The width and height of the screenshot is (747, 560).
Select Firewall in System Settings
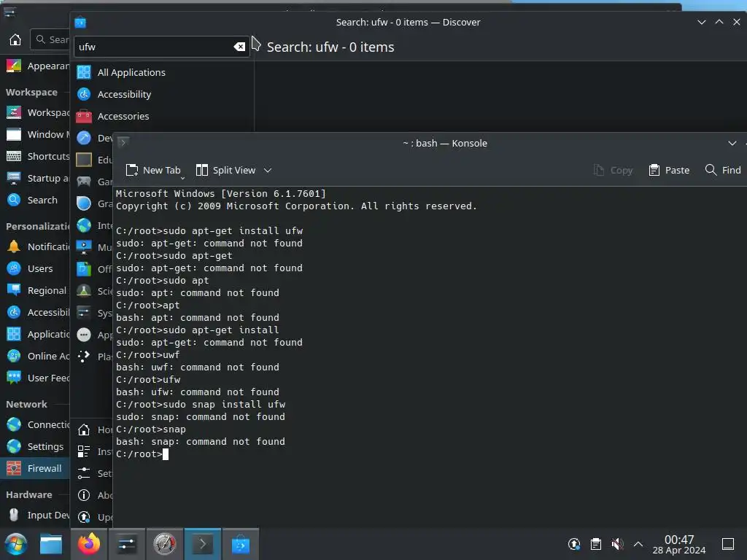[x=35, y=469]
